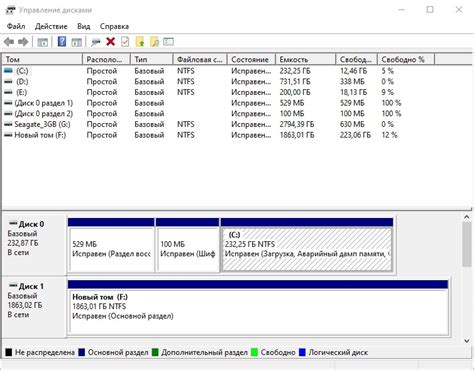Open the Файл menu
The width and height of the screenshot is (474, 370).
coord(16,26)
